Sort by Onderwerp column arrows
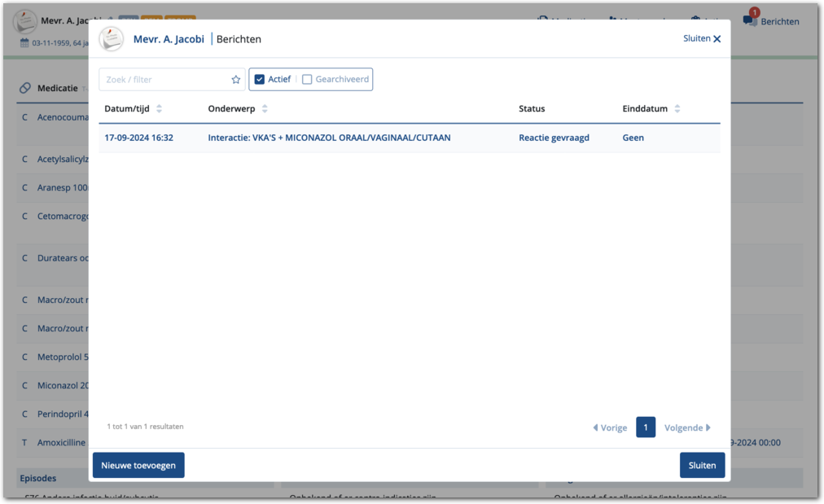The height and width of the screenshot is (504, 824). click(265, 109)
